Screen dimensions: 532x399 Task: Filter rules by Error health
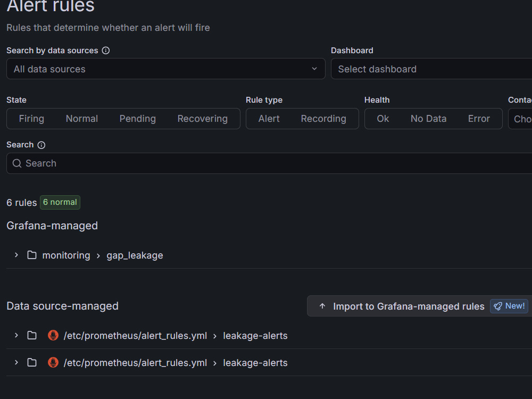[479, 119]
